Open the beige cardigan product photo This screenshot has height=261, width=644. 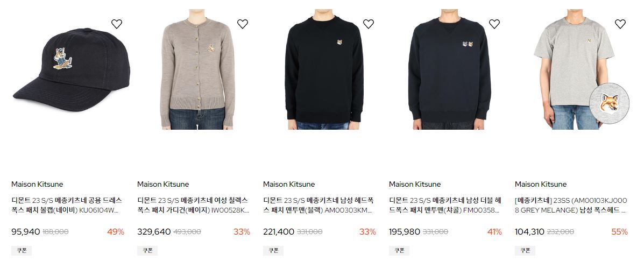pyautogui.click(x=197, y=70)
